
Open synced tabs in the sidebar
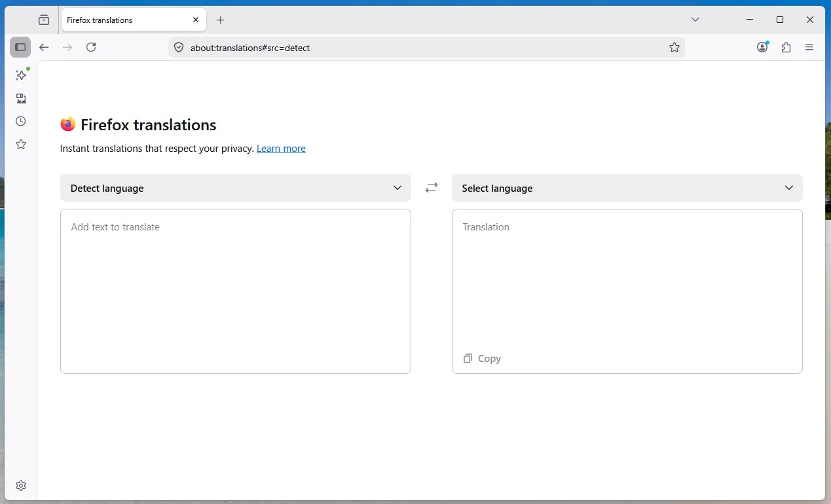coord(21,98)
